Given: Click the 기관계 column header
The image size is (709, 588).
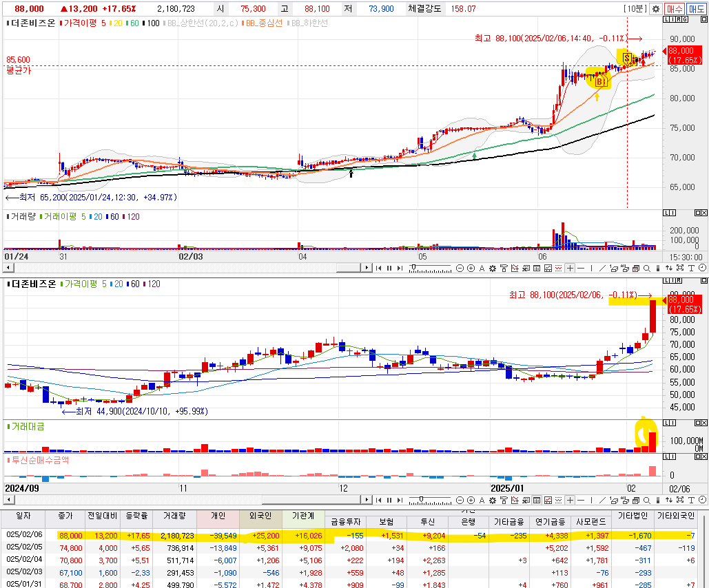Looking at the screenshot, I should [303, 516].
